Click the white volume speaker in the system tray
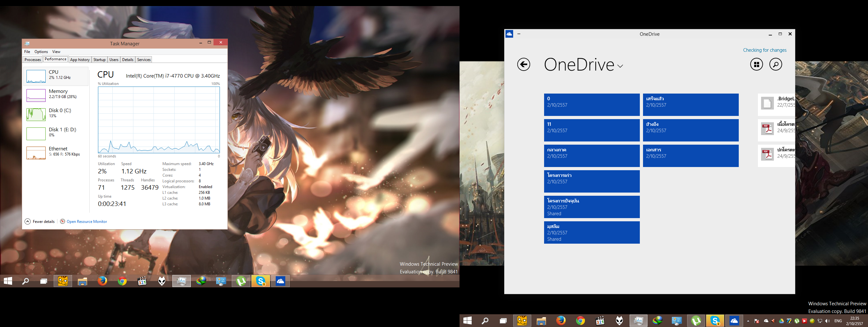 pos(827,321)
